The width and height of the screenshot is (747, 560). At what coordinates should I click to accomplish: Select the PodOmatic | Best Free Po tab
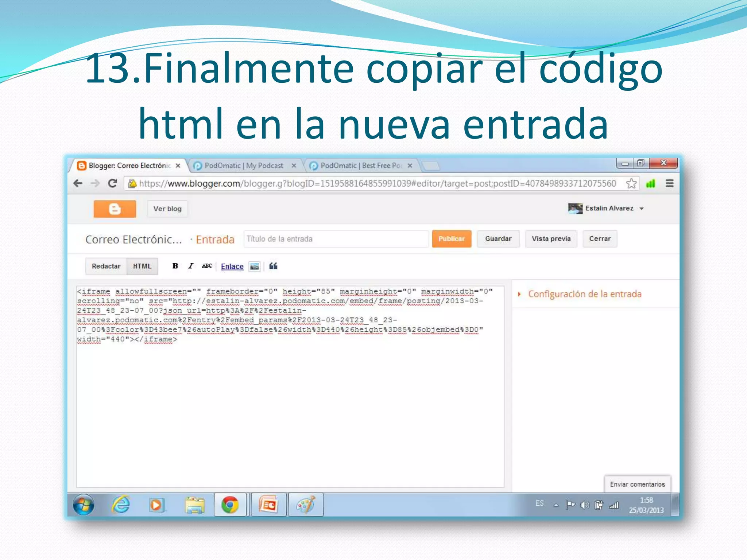click(x=361, y=166)
